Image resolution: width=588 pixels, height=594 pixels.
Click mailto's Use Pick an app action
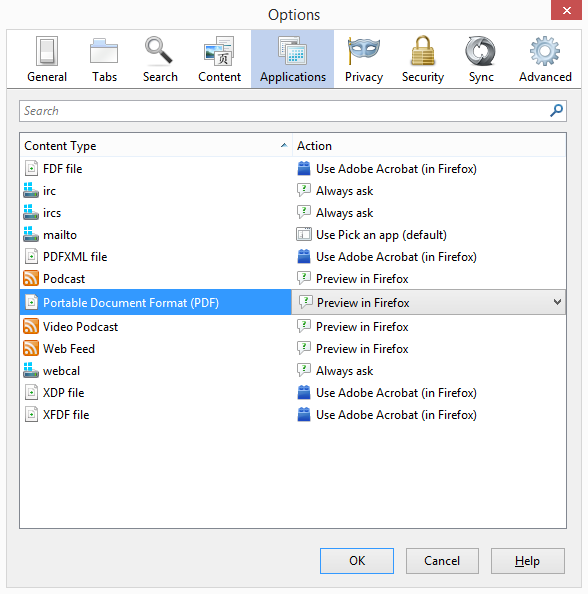point(382,234)
